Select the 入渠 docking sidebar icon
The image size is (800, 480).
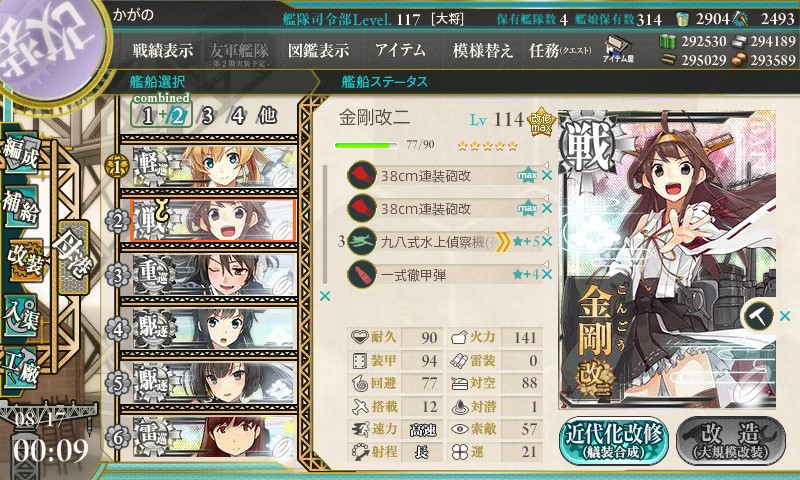click(x=21, y=316)
